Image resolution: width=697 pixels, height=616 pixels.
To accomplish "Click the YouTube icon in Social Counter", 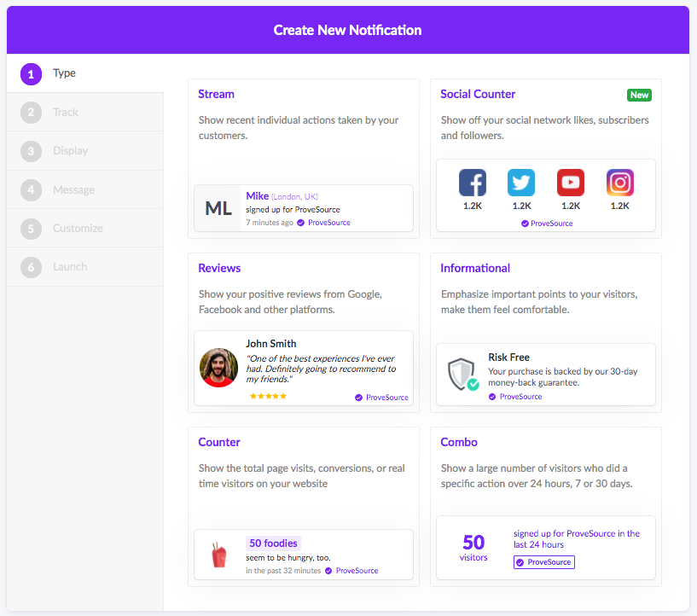I will point(571,183).
